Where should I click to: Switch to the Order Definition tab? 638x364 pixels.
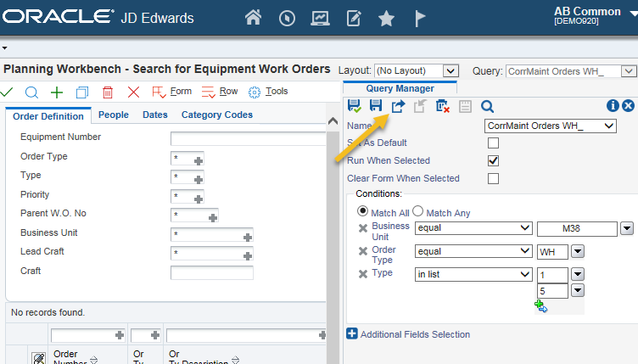pos(48,116)
